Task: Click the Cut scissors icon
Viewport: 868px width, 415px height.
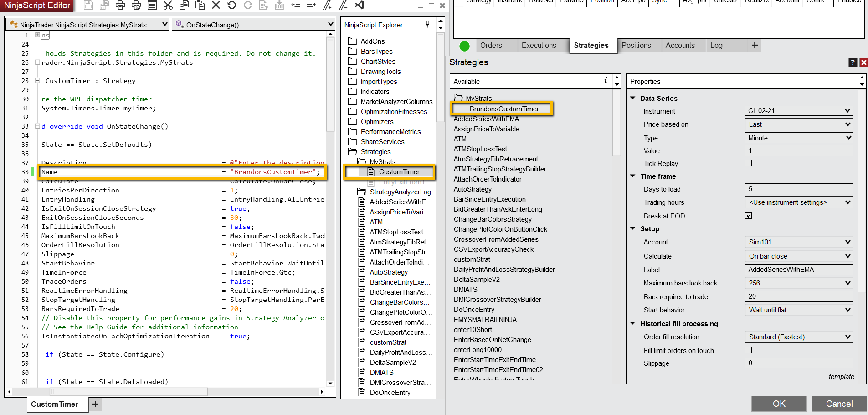Action: coord(168,5)
